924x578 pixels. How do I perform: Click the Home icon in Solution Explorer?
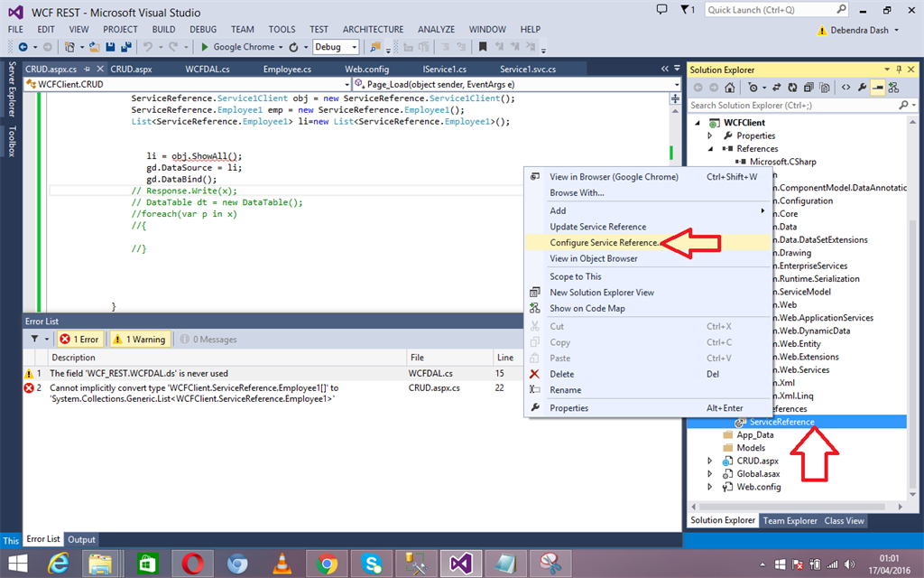click(x=729, y=88)
